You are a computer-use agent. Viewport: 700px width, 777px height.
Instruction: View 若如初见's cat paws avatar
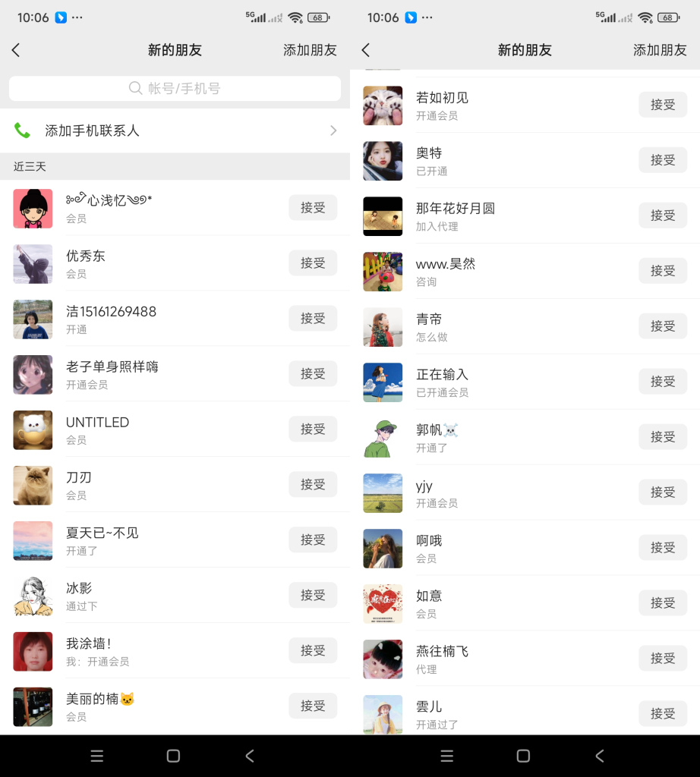click(x=383, y=105)
